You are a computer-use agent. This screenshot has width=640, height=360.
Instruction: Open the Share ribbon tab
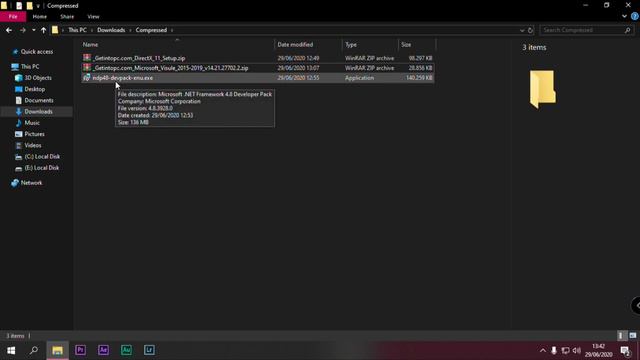(67, 17)
